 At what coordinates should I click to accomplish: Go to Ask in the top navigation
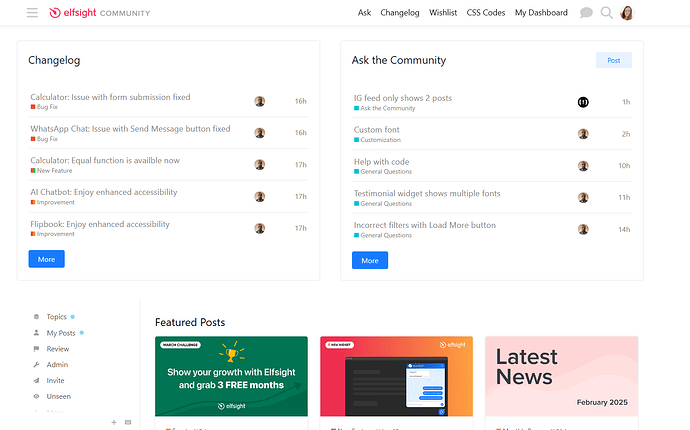tap(364, 13)
